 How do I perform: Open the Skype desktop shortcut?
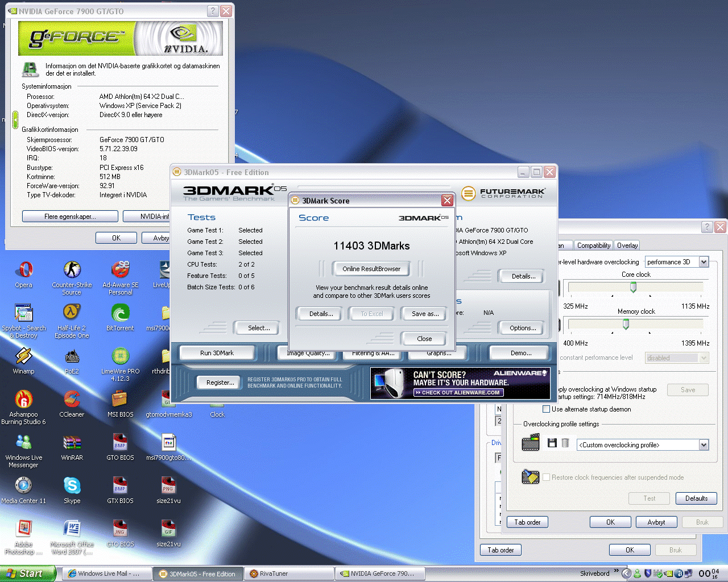point(72,487)
